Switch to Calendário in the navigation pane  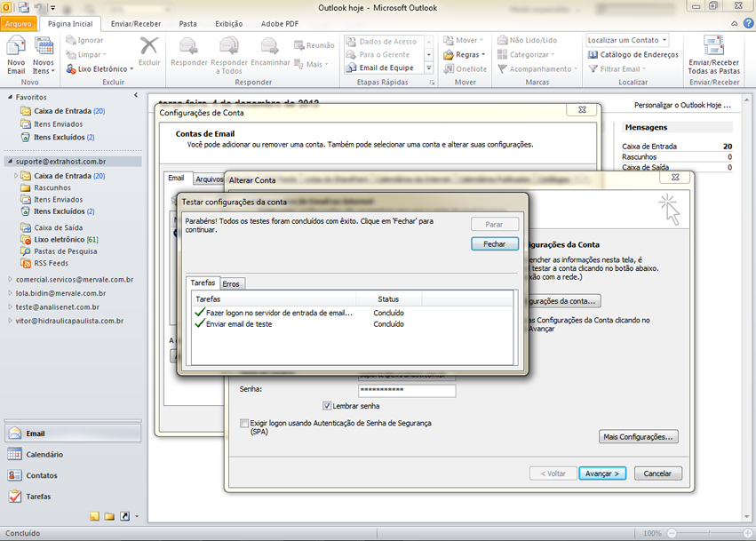pyautogui.click(x=73, y=454)
